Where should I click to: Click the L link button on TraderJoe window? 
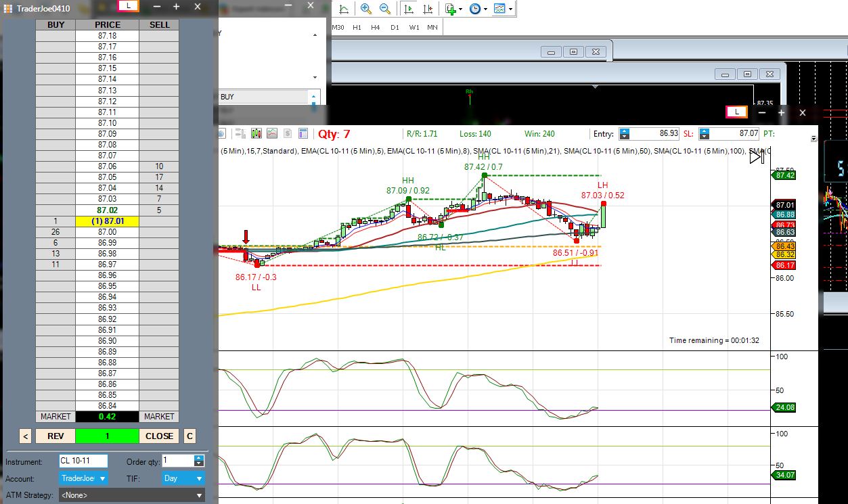(x=129, y=5)
